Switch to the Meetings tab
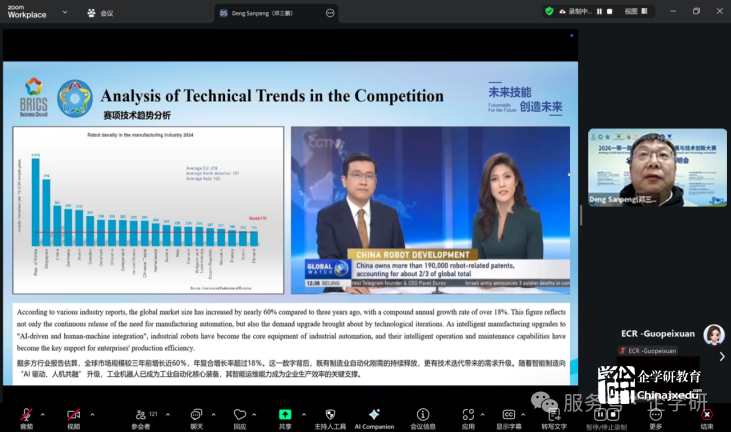 (99, 13)
